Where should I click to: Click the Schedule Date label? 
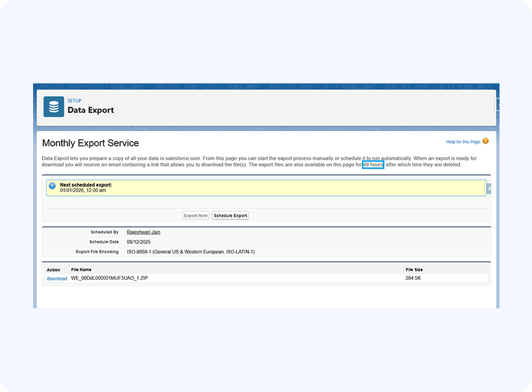point(104,242)
